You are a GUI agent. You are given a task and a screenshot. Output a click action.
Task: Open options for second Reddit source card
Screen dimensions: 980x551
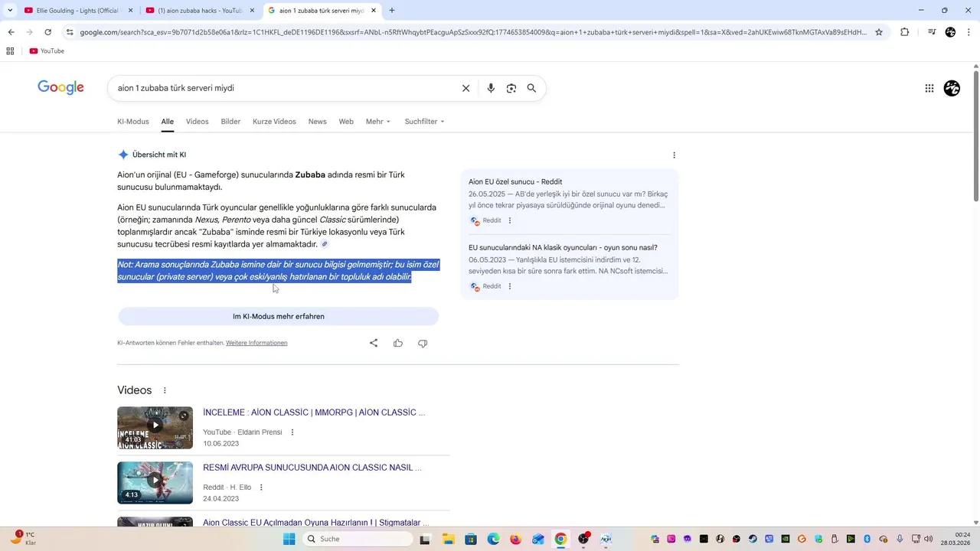[510, 286]
